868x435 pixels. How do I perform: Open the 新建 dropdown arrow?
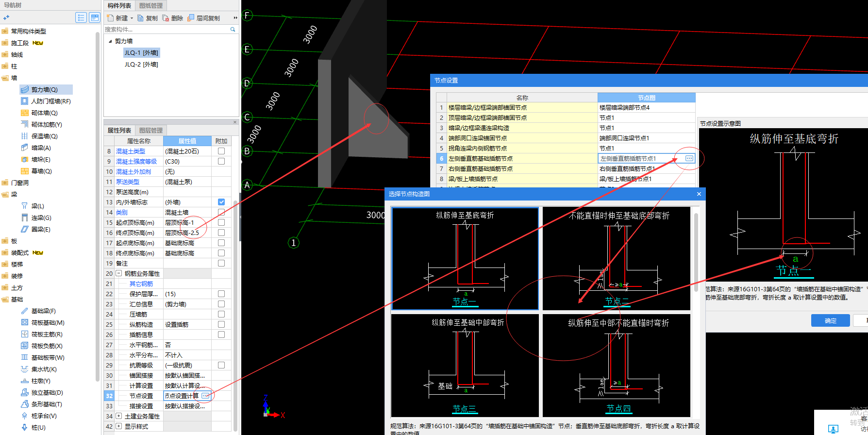pyautogui.click(x=132, y=18)
